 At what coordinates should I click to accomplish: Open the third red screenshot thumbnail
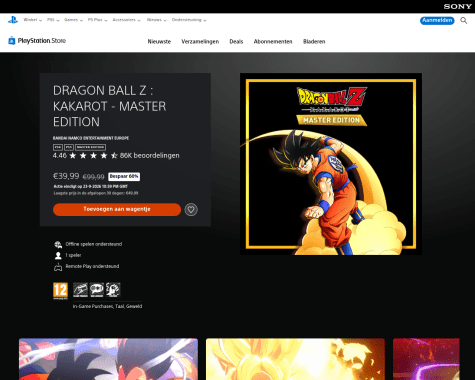[x=426, y=359]
